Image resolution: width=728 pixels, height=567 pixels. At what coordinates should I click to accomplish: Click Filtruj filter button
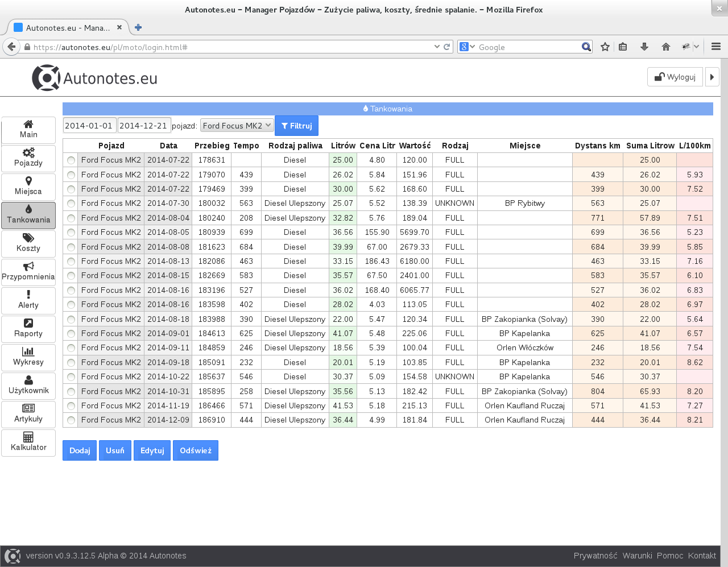coord(296,126)
